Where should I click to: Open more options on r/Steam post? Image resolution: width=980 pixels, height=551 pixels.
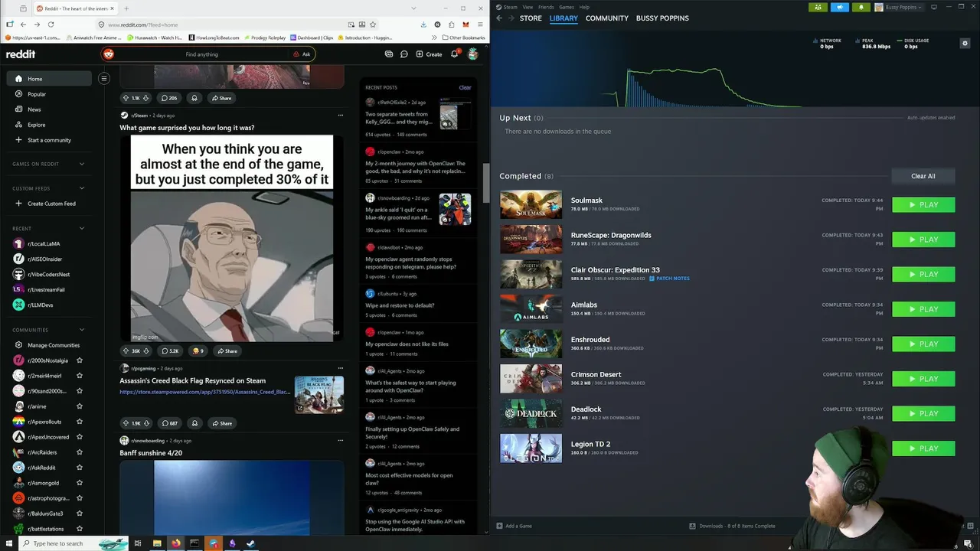(340, 116)
